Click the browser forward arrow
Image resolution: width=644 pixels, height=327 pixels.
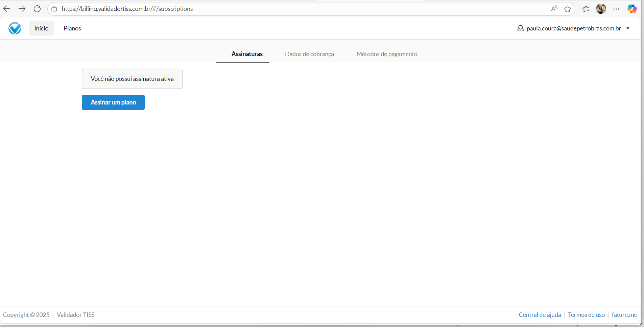(x=22, y=9)
